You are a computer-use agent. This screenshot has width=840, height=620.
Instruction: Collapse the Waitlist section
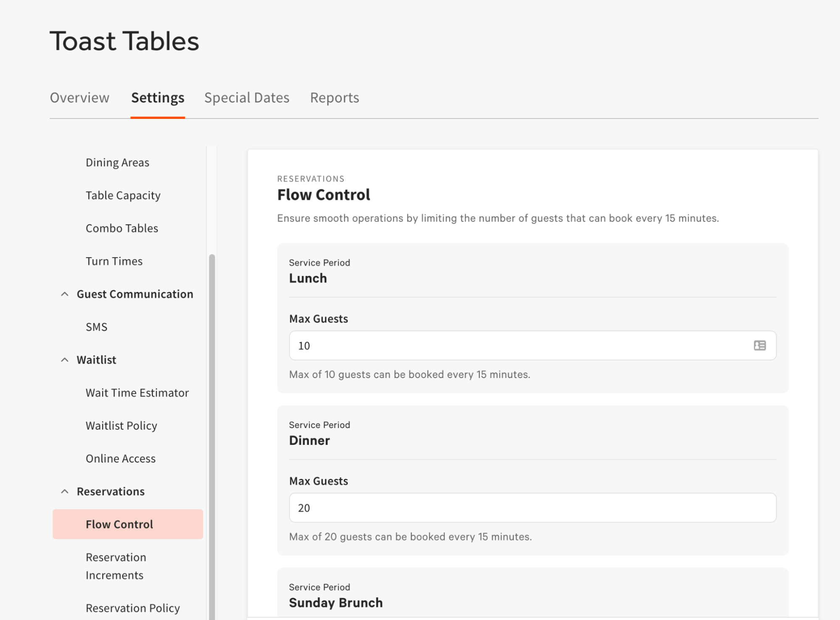pyautogui.click(x=64, y=360)
